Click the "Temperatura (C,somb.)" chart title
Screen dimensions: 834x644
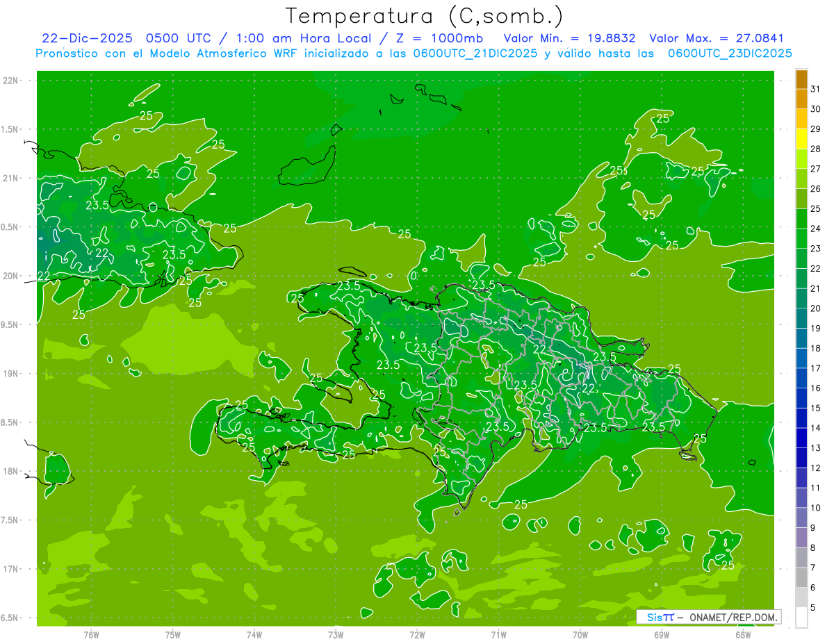(x=425, y=16)
